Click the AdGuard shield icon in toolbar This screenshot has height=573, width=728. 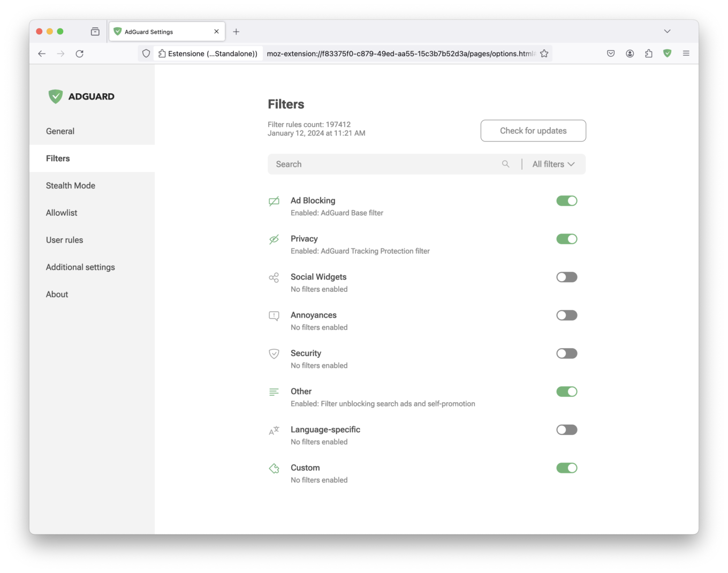click(x=667, y=53)
